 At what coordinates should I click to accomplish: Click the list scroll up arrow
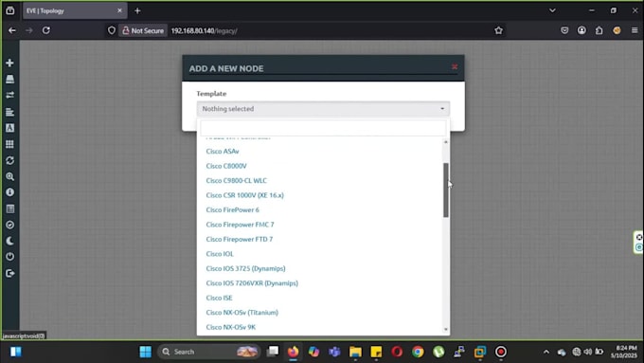point(446,142)
